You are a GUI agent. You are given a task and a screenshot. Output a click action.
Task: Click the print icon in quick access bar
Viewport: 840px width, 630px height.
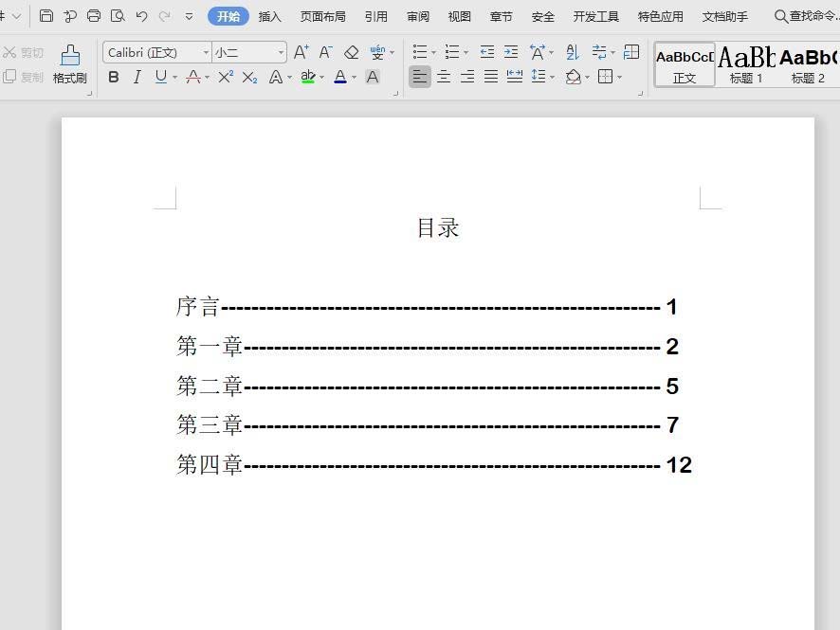pyautogui.click(x=94, y=15)
